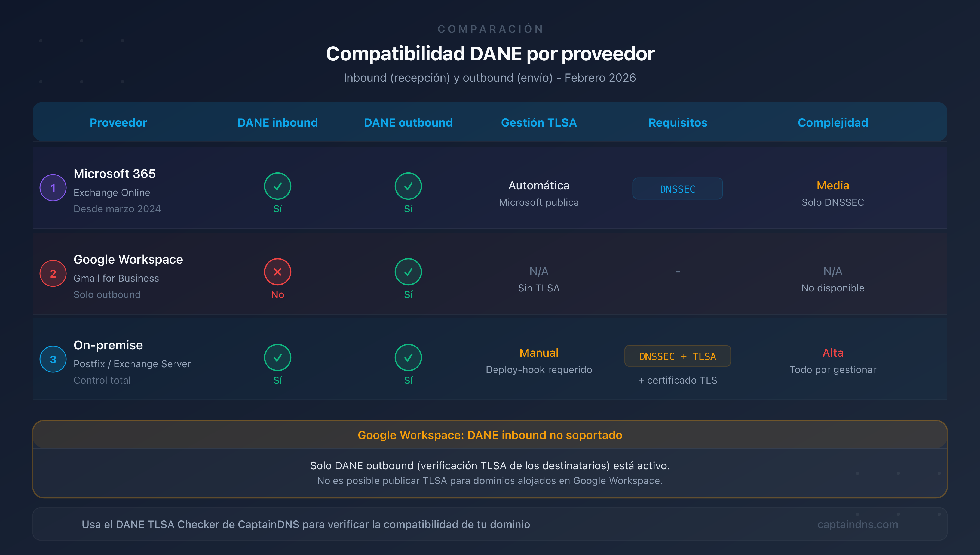The width and height of the screenshot is (980, 555).
Task: Select the numbered badge 2 next to Google Workspace
Action: pos(53,273)
